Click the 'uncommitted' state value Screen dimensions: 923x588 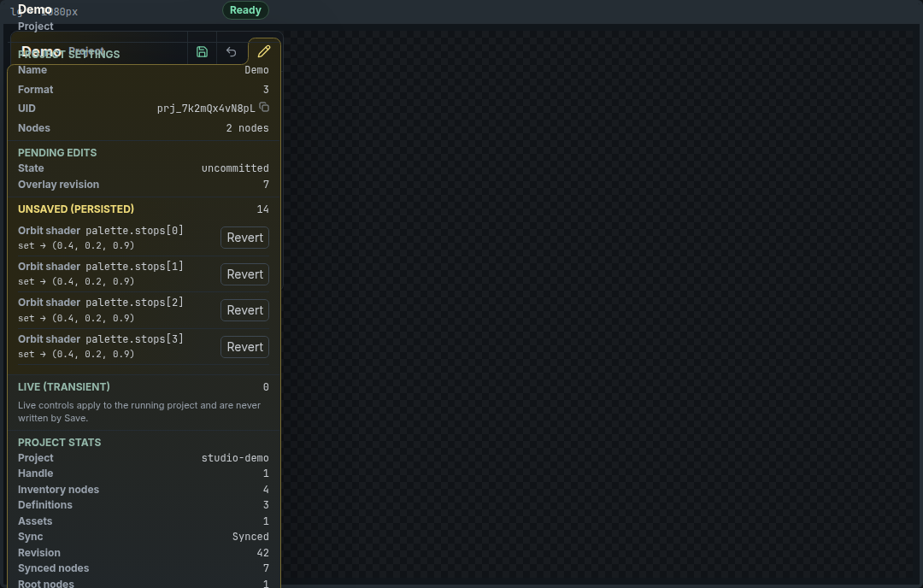(235, 168)
